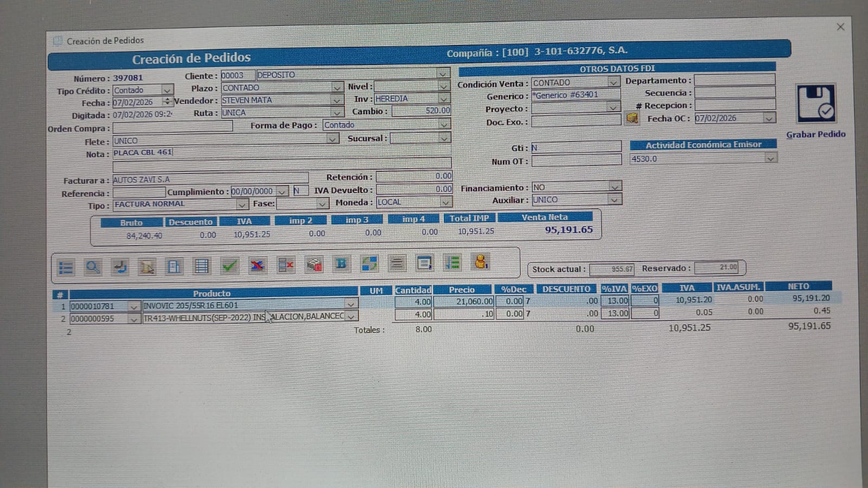Click the Orden Compra input field

coord(173,127)
